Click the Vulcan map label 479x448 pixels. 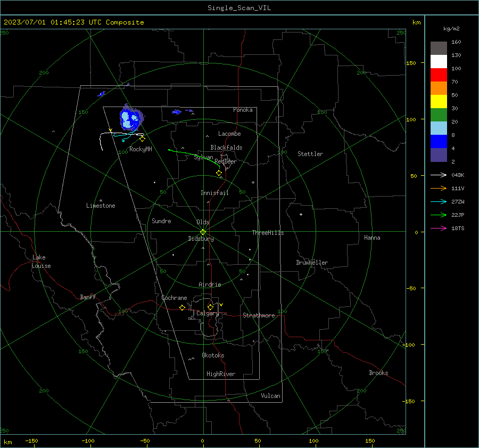tap(270, 396)
